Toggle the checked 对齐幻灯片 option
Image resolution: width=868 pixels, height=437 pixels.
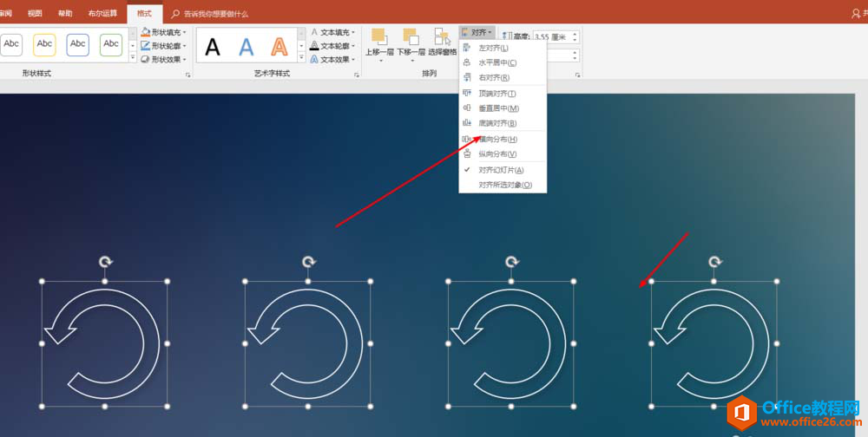coord(501,170)
